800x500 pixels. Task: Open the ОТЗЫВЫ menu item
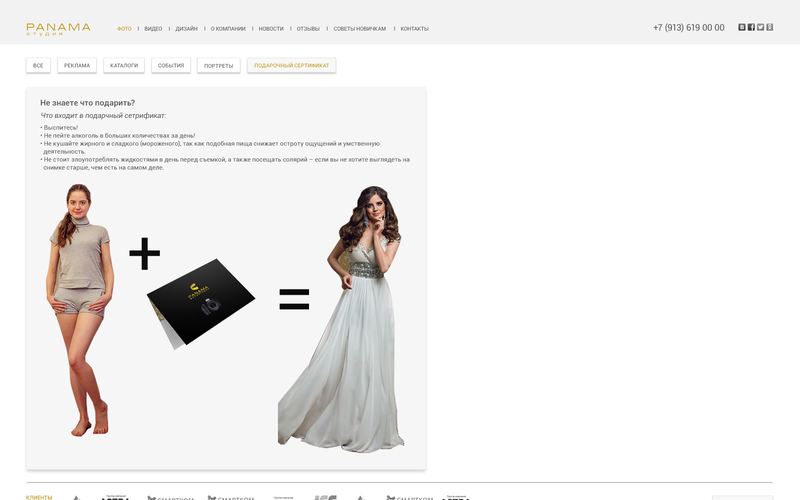(x=308, y=29)
